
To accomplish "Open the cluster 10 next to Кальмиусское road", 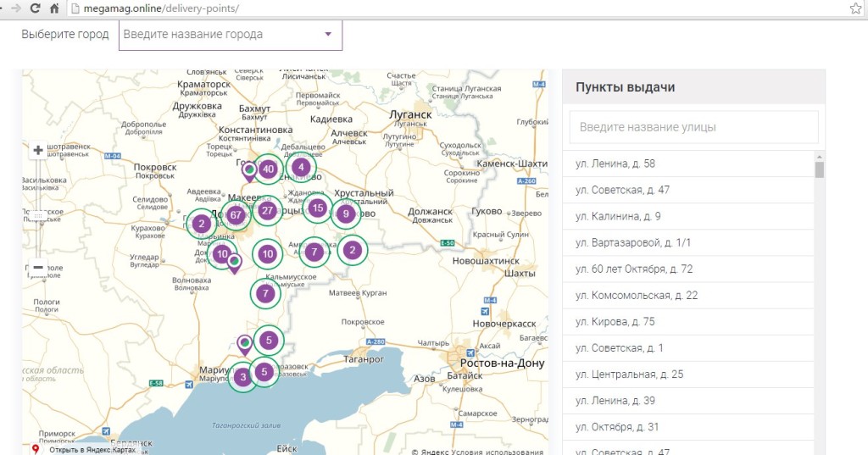I will [267, 254].
